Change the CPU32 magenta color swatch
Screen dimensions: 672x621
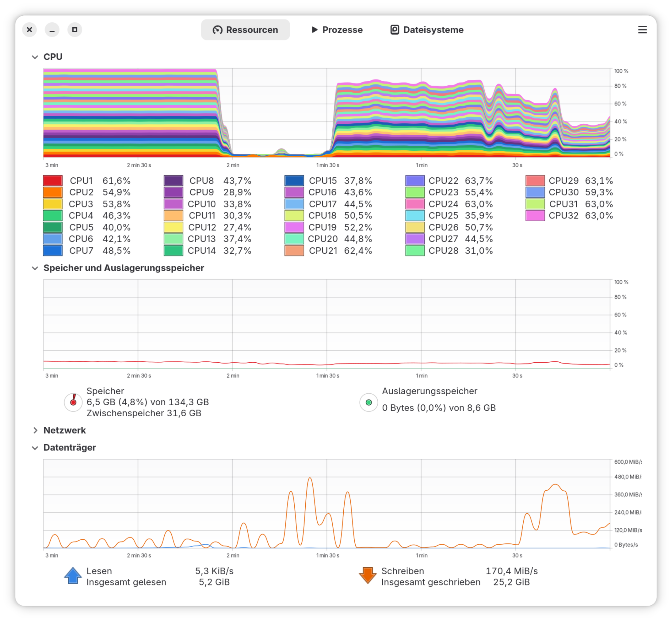[x=535, y=216]
